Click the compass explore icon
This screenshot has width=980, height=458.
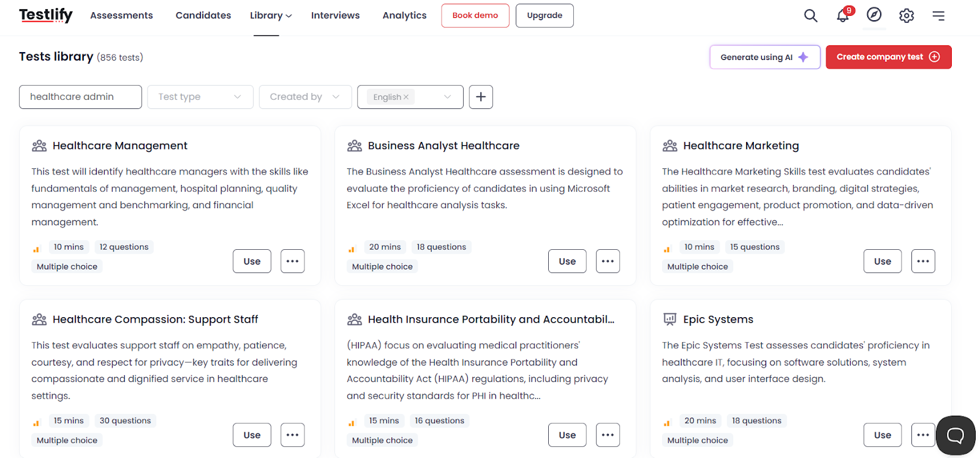click(874, 15)
